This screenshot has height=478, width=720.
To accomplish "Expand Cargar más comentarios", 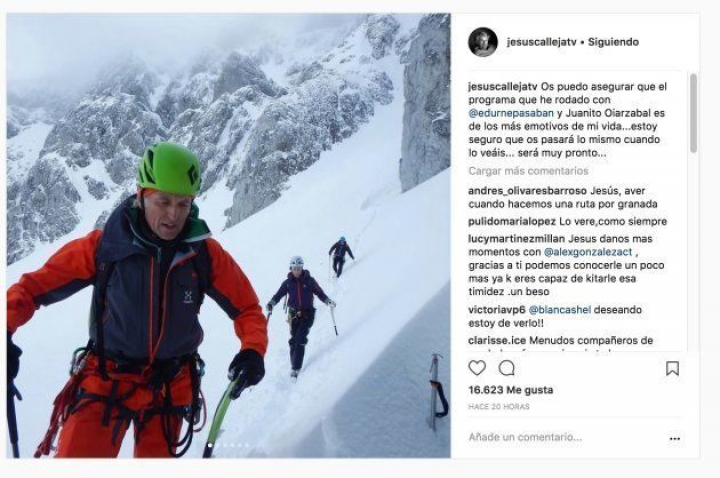I will point(528,171).
